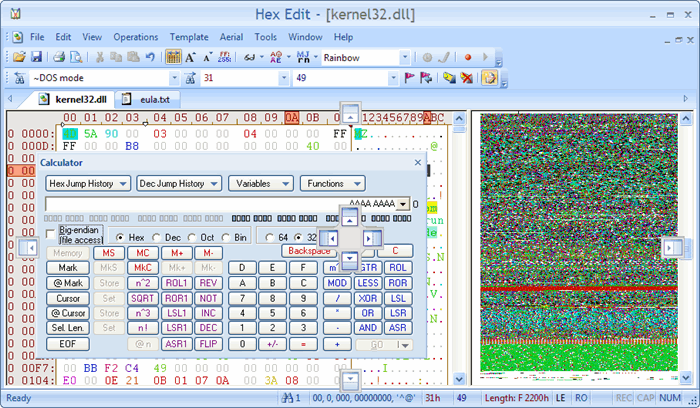Toggle the RO read-only status indicator
700x408 pixels.
pos(581,398)
